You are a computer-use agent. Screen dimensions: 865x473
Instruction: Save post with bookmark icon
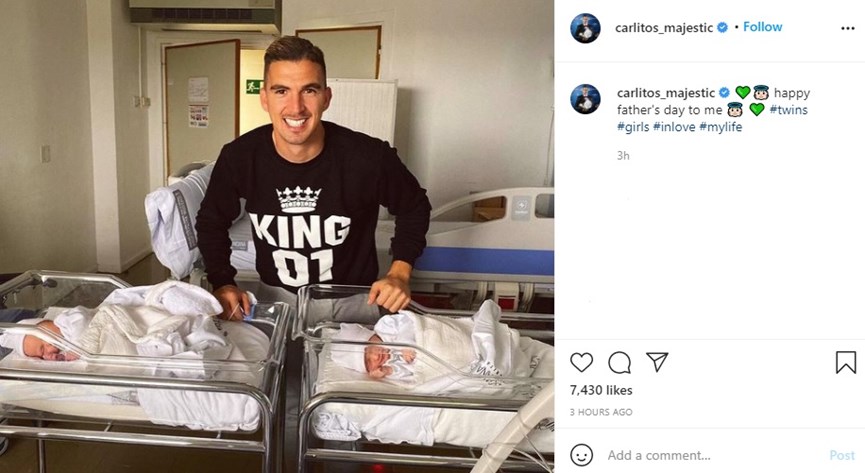[x=846, y=363]
